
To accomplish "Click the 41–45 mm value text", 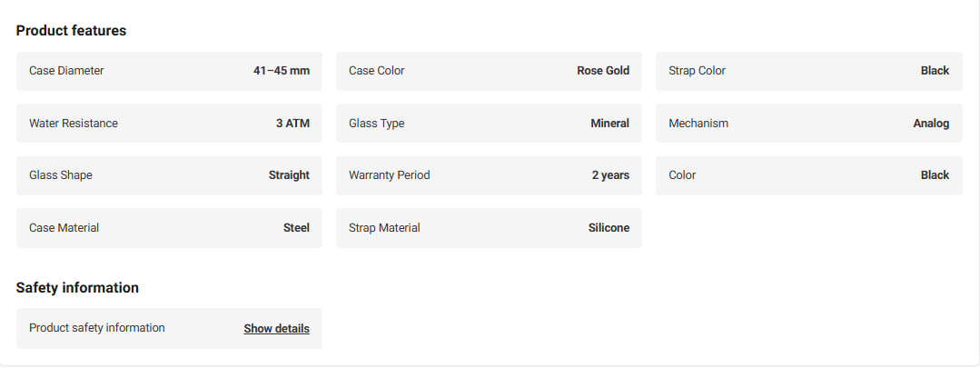I will coord(282,71).
